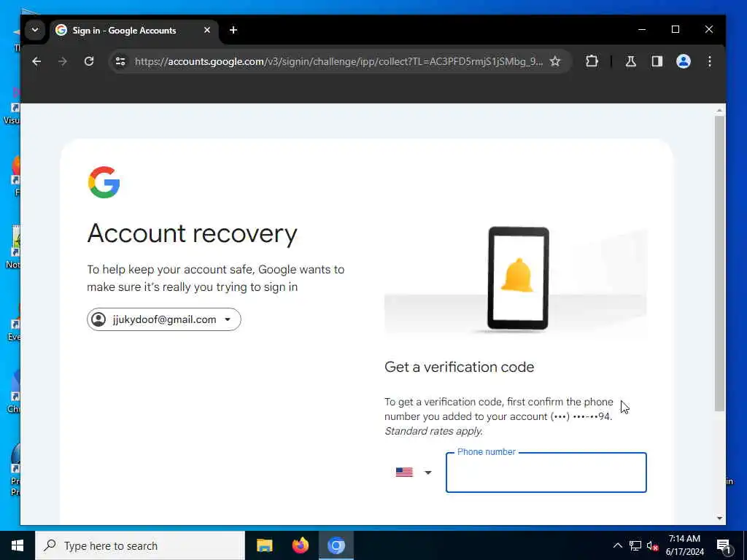Open the Windows Start menu
747x560 pixels.
click(x=18, y=545)
